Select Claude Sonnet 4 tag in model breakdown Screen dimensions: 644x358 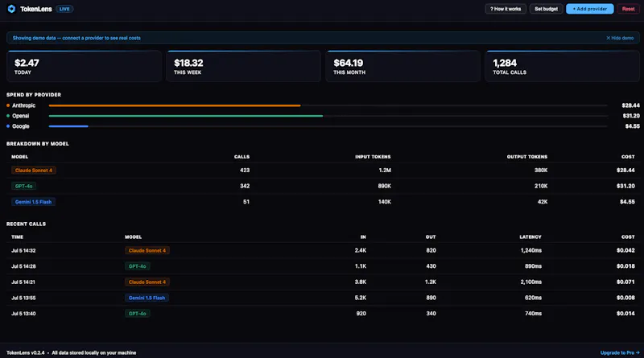34,171
